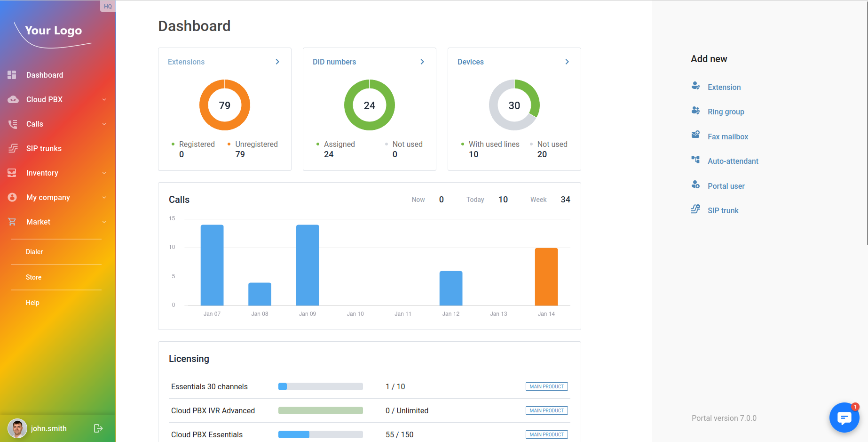Expand the Inventory sidebar section
This screenshot has height=442, width=868.
click(104, 173)
